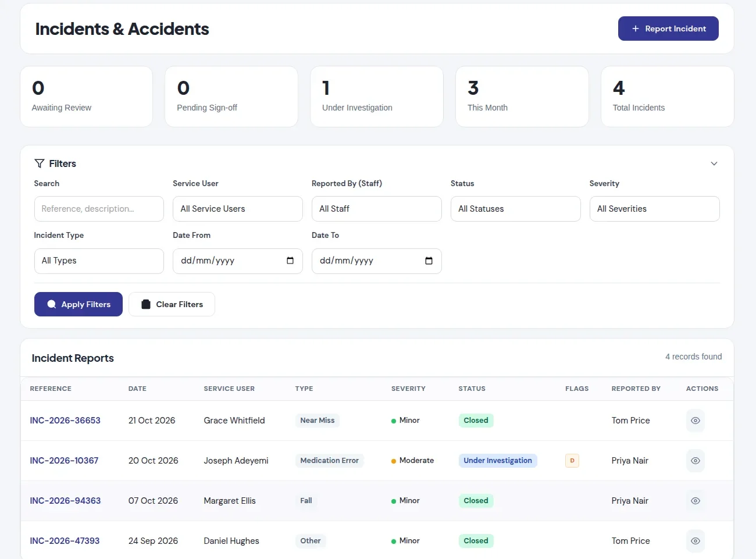Click the Report Incident button

(x=668, y=29)
